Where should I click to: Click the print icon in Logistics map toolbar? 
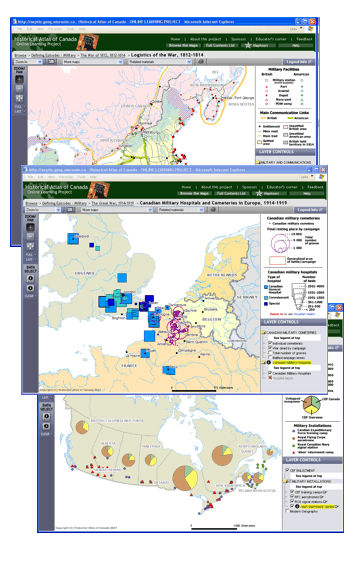(x=201, y=62)
